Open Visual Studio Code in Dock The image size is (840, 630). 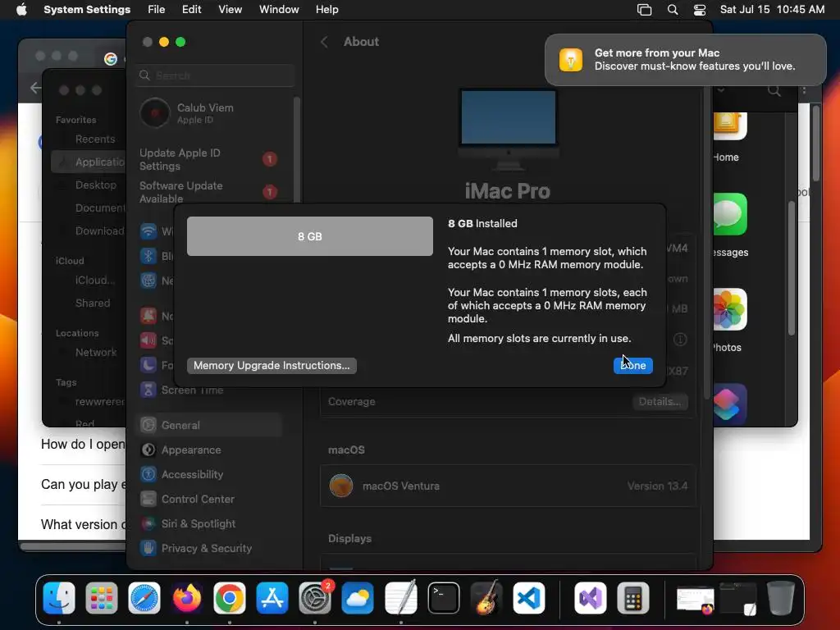click(529, 598)
